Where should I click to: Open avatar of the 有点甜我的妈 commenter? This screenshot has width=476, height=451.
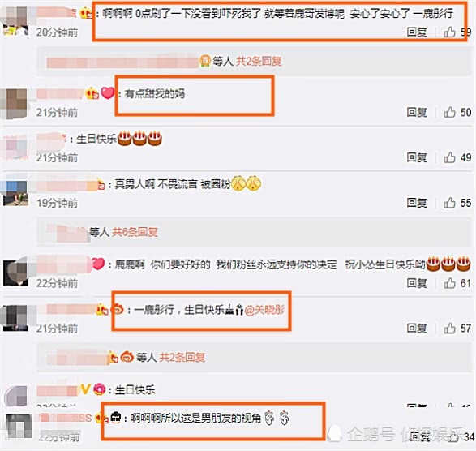pyautogui.click(x=15, y=104)
